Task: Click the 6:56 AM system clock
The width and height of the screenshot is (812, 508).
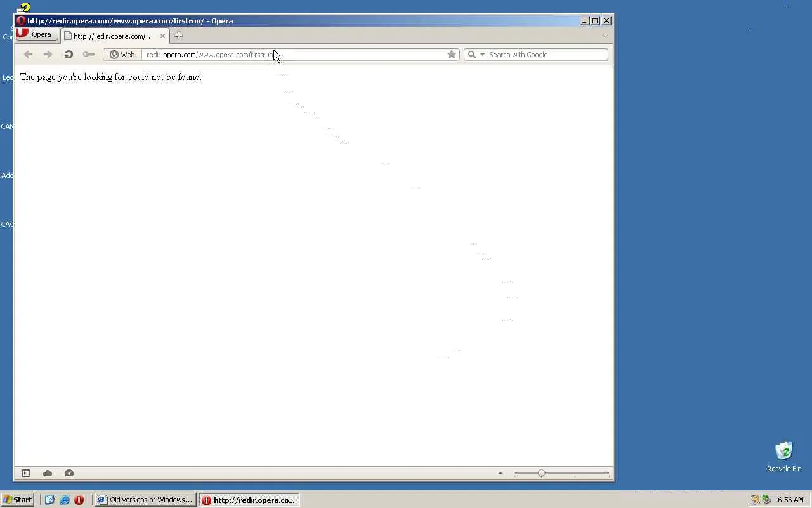Action: 790,500
